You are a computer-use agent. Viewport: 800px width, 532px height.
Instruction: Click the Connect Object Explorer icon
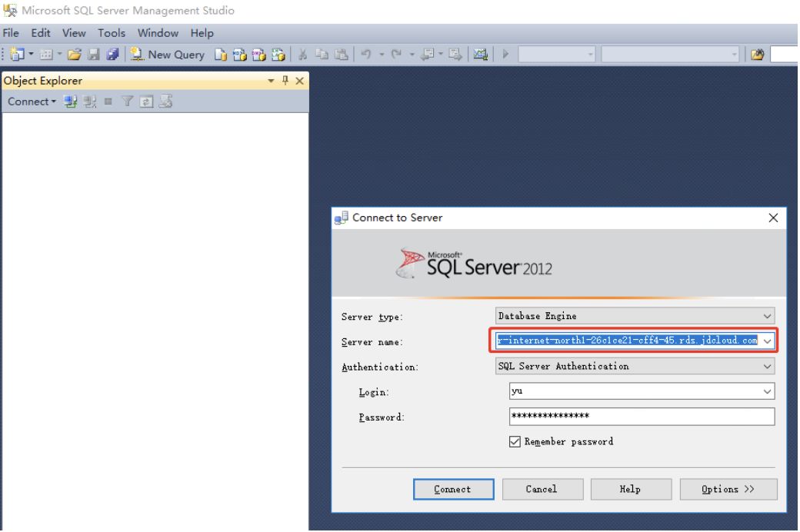coord(71,101)
